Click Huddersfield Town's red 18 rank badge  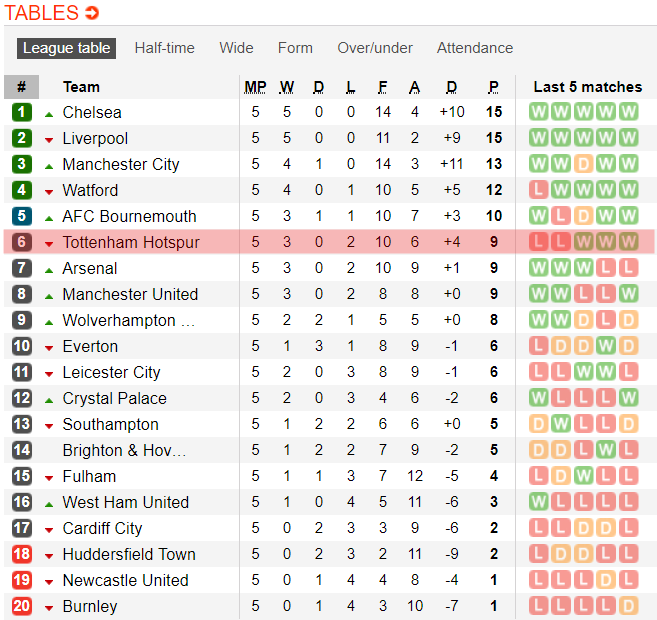pyautogui.click(x=22, y=554)
